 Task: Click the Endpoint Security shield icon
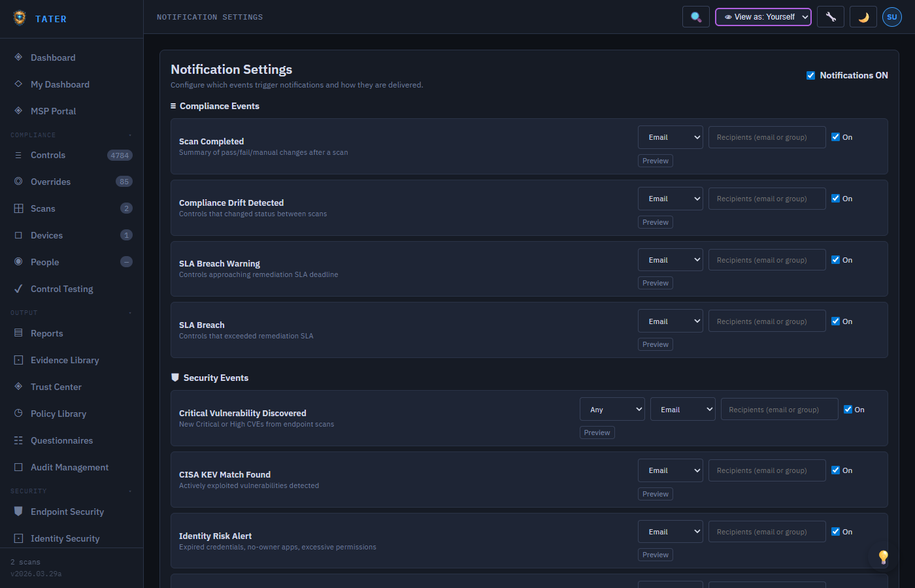[18, 512]
